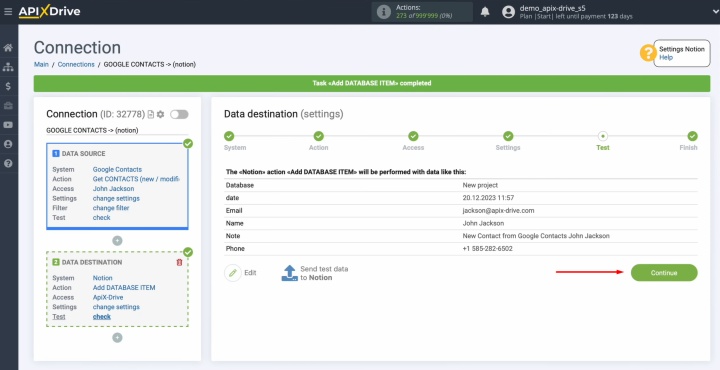The width and height of the screenshot is (720, 370).
Task: Click the +1 585-282-6502 phone value
Action: 488,249
